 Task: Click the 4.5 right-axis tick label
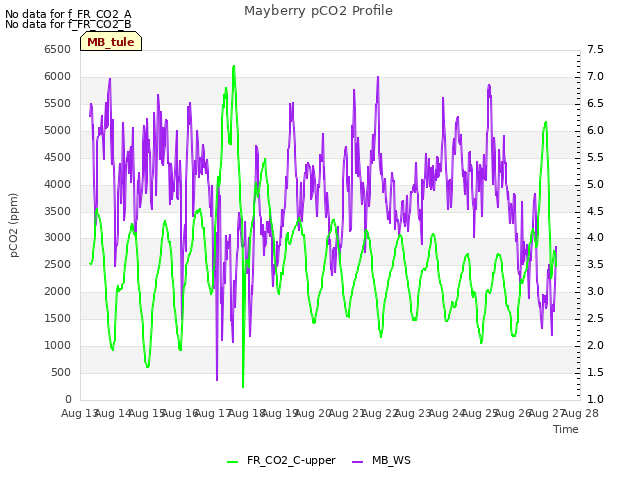595,211
